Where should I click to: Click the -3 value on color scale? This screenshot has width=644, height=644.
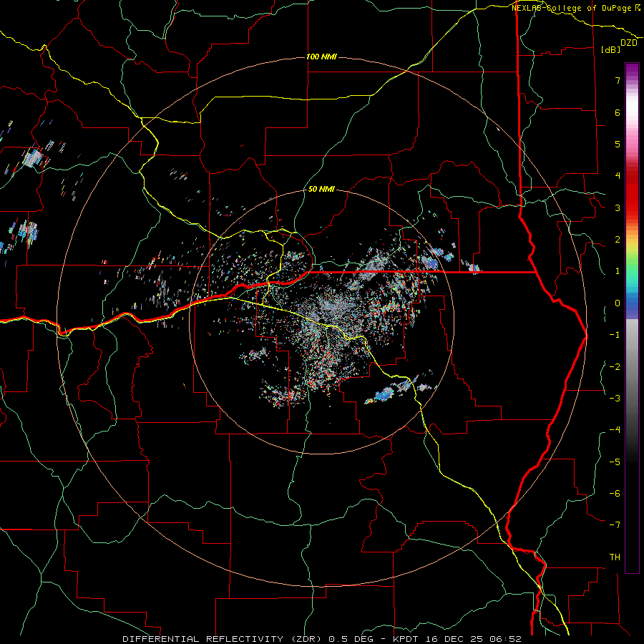615,398
